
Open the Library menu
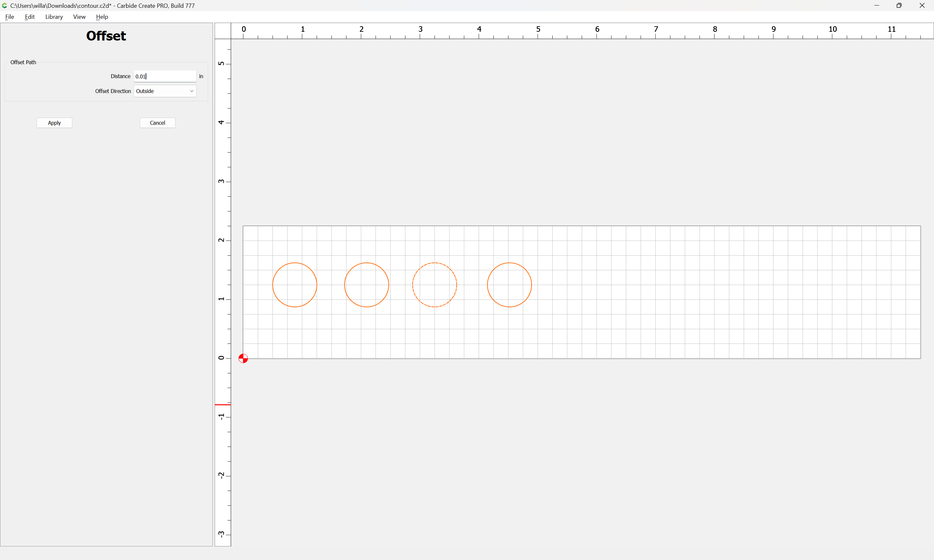[x=54, y=17]
